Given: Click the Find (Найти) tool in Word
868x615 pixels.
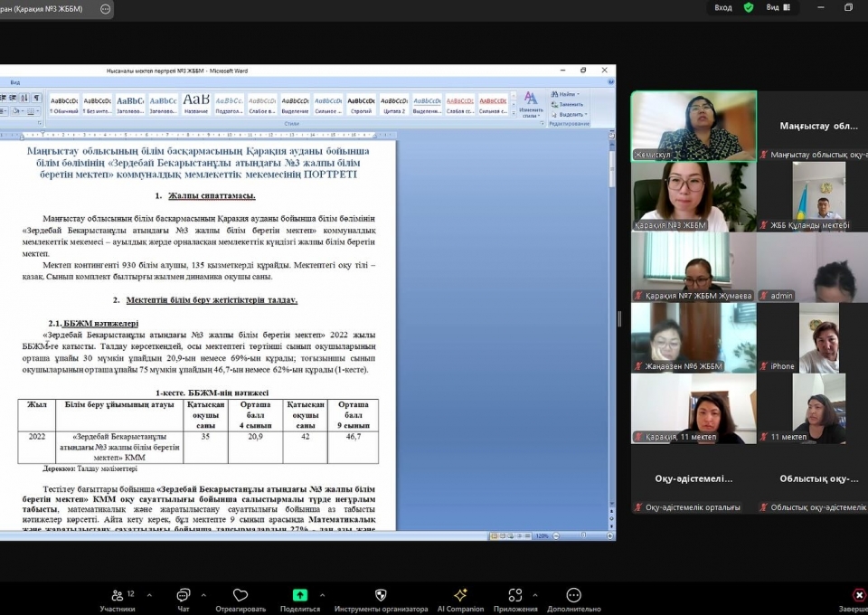Looking at the screenshot, I should [565, 94].
